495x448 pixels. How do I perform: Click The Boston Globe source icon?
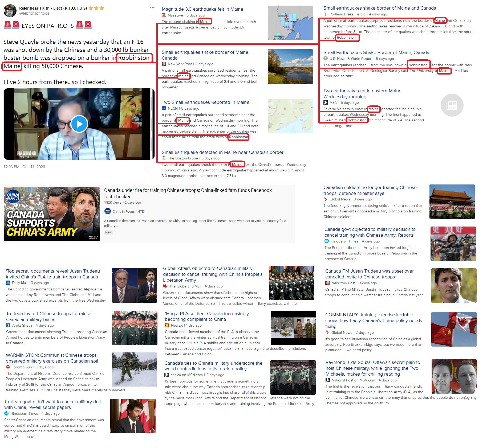click(x=164, y=158)
